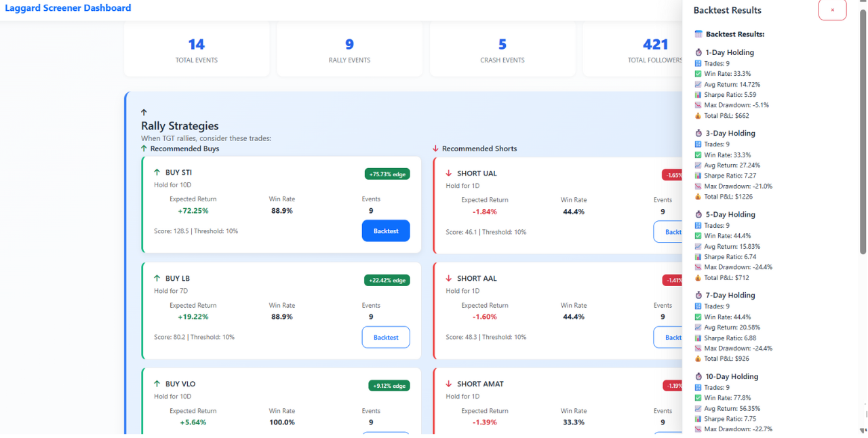Image resolution: width=868 pixels, height=438 pixels.
Task: Click the +72.25% expected return value
Action: click(x=193, y=211)
